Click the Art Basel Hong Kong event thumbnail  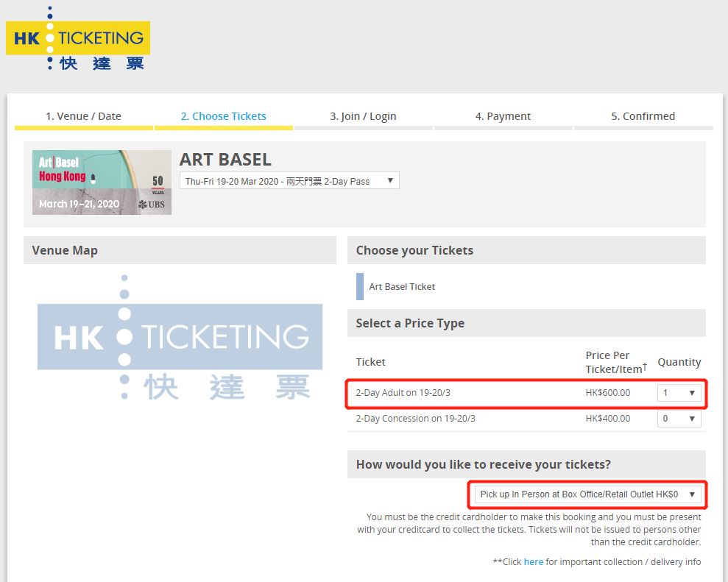click(102, 182)
